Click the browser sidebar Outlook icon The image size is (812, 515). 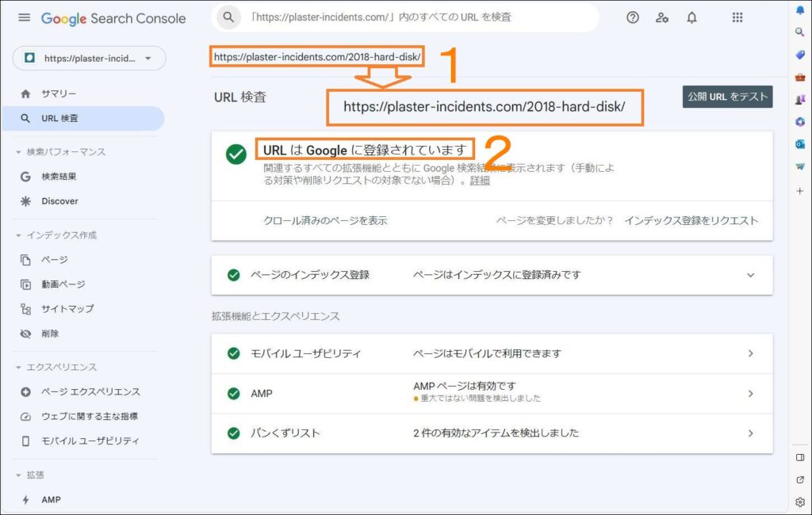tap(800, 144)
